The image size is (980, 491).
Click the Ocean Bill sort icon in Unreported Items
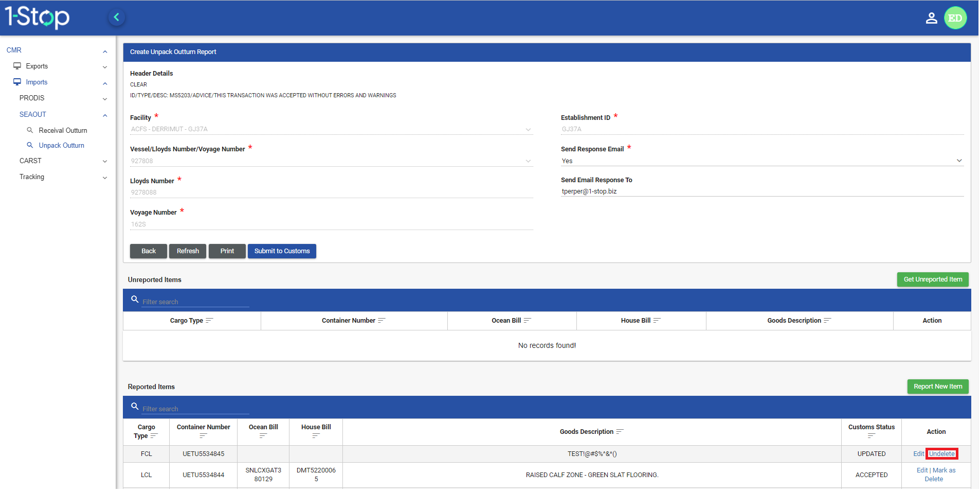527,321
